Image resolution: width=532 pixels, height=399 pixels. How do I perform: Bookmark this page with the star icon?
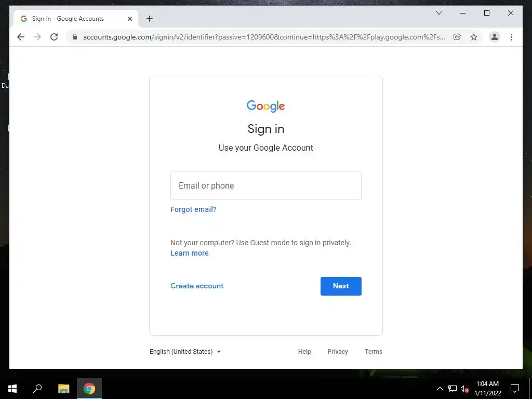tap(474, 37)
